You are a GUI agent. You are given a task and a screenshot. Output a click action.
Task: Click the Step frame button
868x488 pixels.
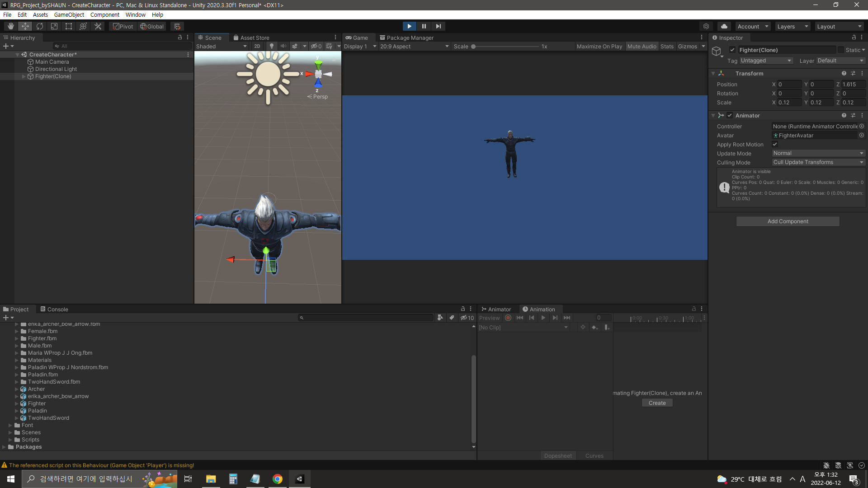pyautogui.click(x=438, y=26)
